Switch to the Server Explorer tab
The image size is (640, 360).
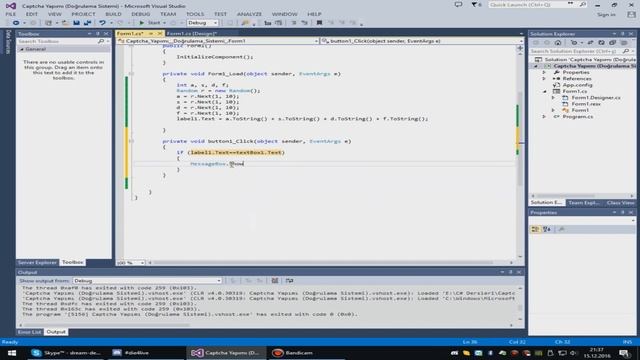pyautogui.click(x=37, y=262)
